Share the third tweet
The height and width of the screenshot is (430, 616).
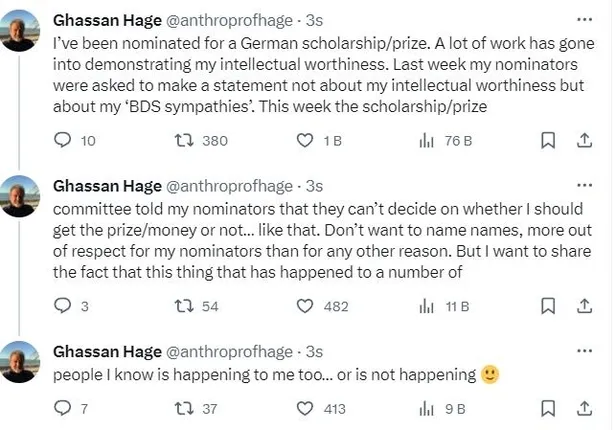(x=584, y=408)
